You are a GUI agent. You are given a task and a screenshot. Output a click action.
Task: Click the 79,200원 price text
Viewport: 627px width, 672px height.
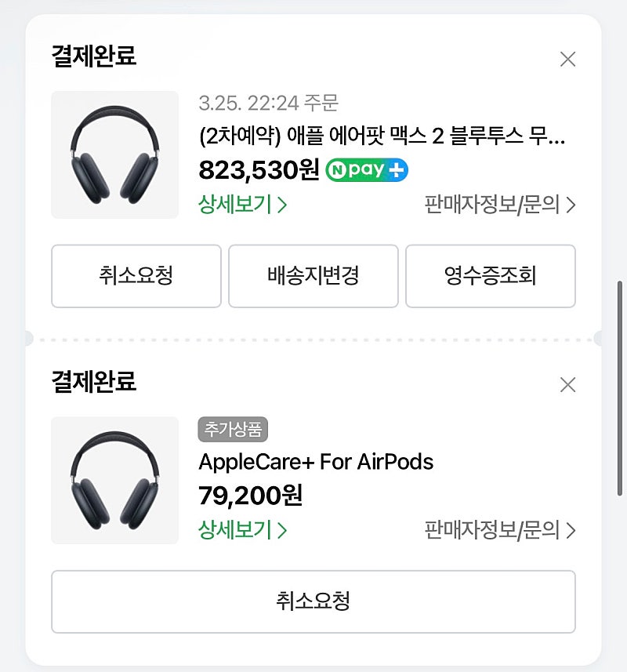[x=251, y=496]
